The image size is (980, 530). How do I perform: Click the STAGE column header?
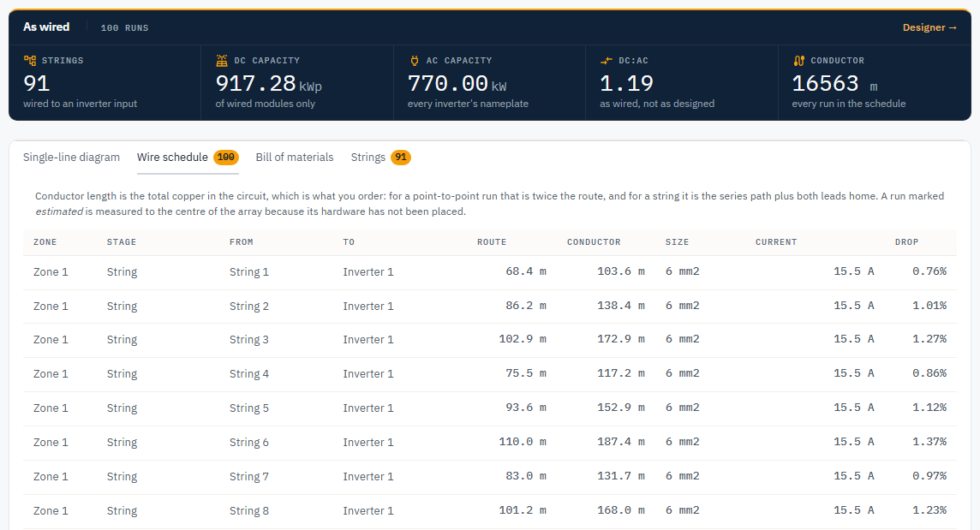pyautogui.click(x=122, y=242)
